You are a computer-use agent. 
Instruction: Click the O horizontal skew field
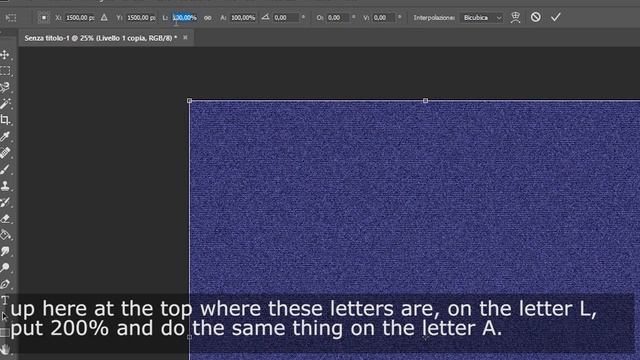point(338,18)
